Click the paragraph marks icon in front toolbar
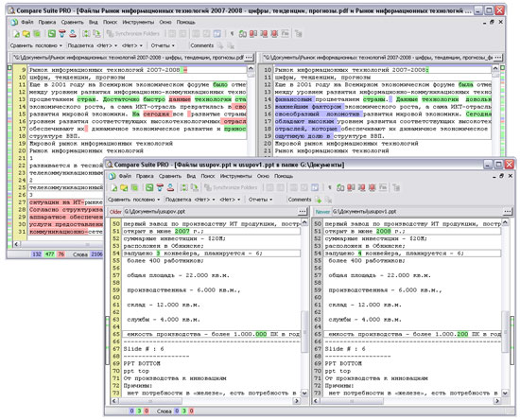Viewport: 520px width, 420px height. point(330,188)
